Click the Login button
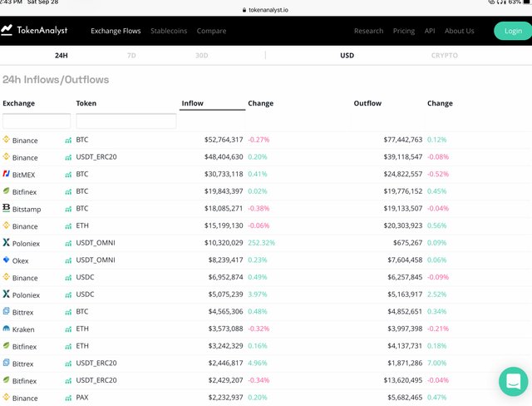The image size is (532, 406). 508,32
